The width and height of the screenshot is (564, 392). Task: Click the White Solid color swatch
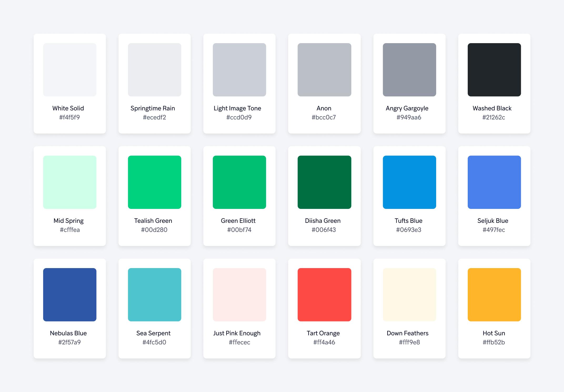click(70, 70)
